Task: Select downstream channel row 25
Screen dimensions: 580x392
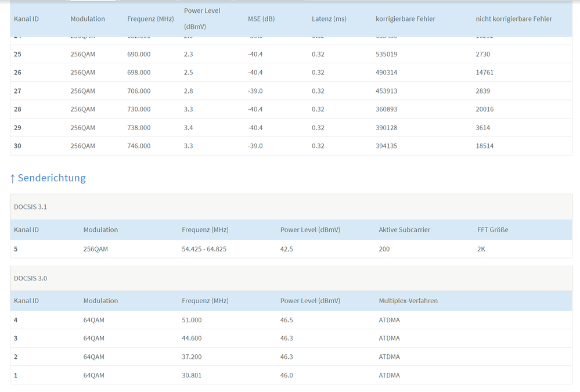Action: pos(17,54)
